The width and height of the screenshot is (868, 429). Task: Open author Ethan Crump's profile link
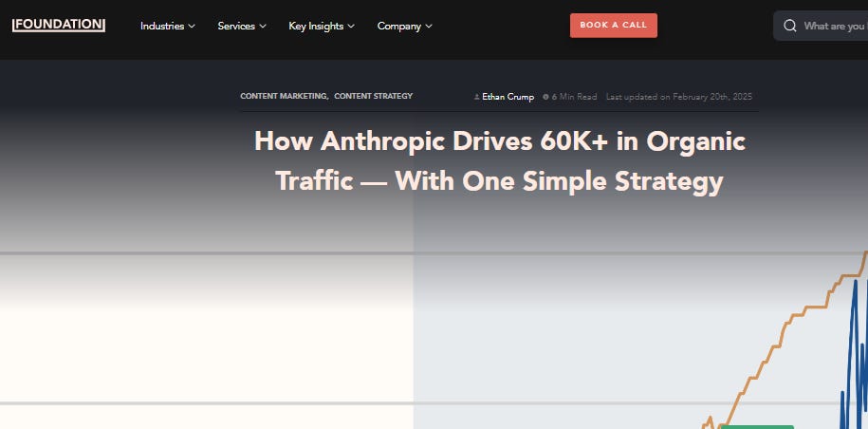tap(508, 97)
